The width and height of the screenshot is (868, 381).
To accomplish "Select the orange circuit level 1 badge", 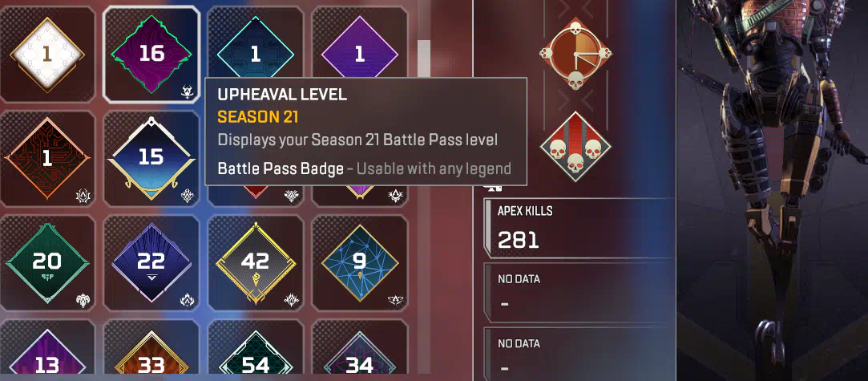I will (47, 158).
